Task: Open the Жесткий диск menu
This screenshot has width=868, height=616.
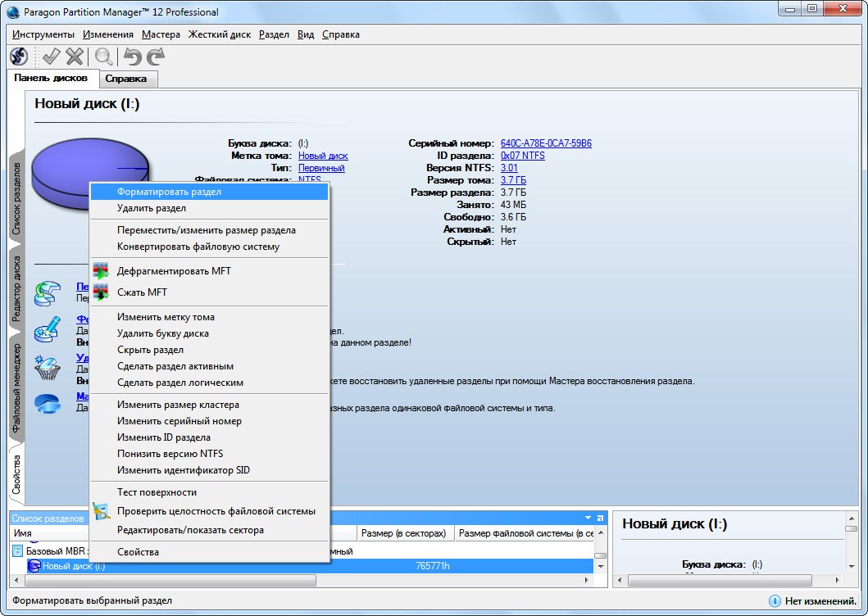Action: 219,34
